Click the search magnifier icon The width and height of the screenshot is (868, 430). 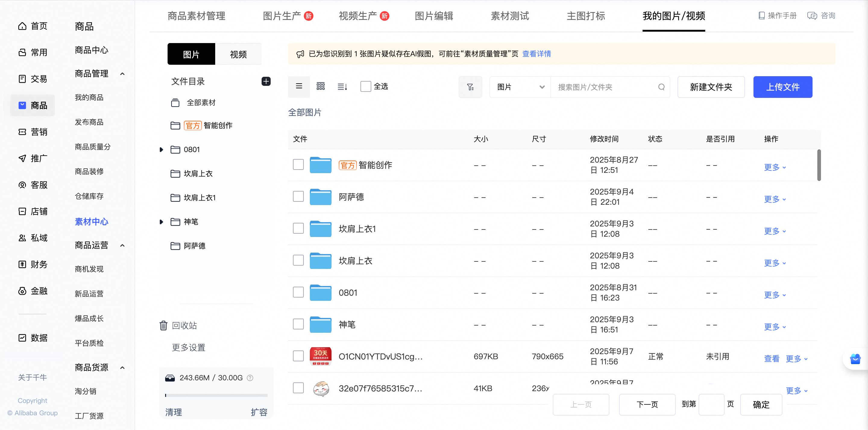(661, 87)
